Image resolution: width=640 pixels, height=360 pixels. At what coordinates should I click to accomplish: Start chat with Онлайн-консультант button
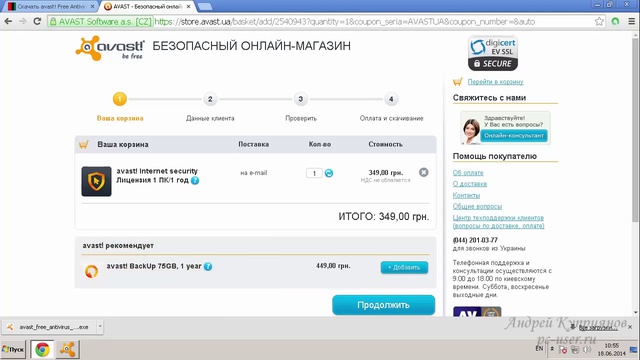(x=514, y=136)
